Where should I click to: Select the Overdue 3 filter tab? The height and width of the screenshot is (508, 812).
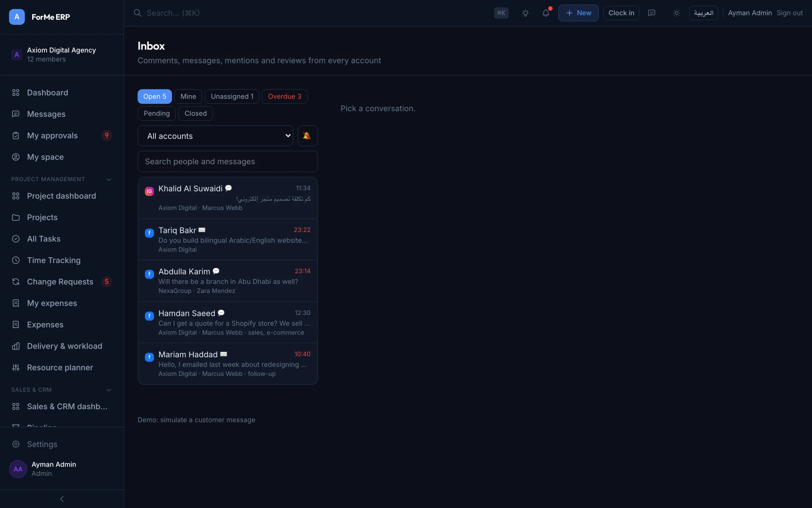[x=285, y=97]
